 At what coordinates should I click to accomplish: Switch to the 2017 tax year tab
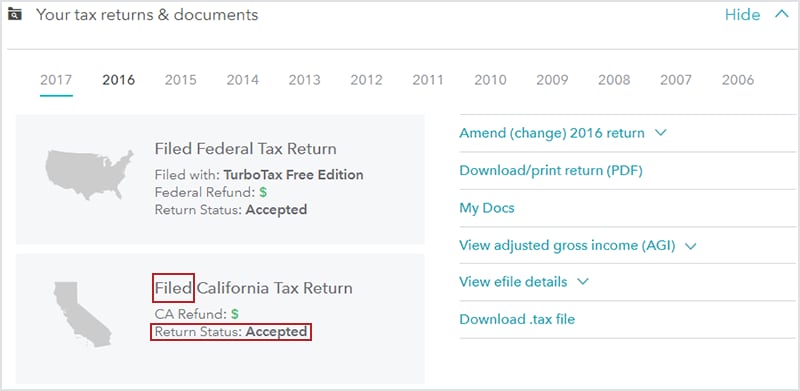click(56, 80)
